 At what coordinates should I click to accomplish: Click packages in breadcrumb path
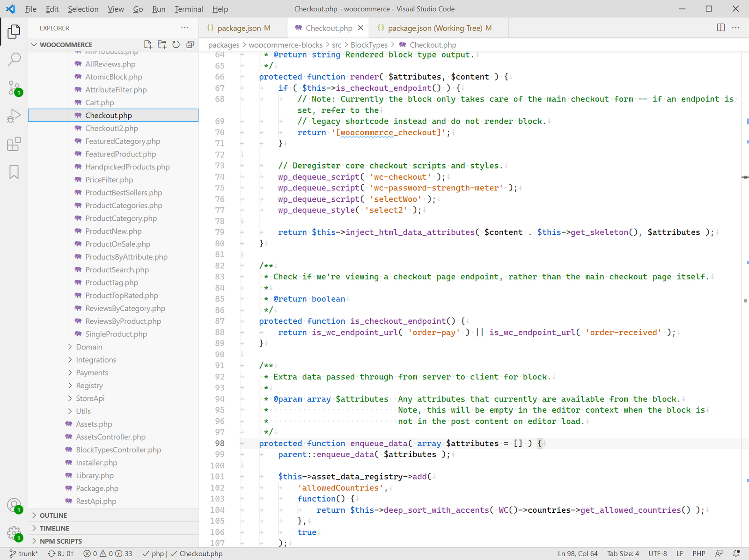click(x=224, y=45)
